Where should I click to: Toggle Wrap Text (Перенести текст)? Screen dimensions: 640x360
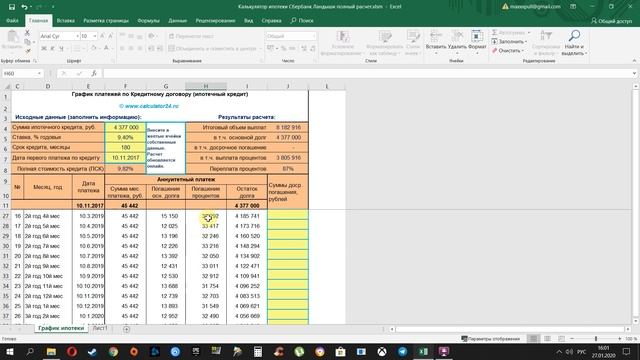point(192,36)
